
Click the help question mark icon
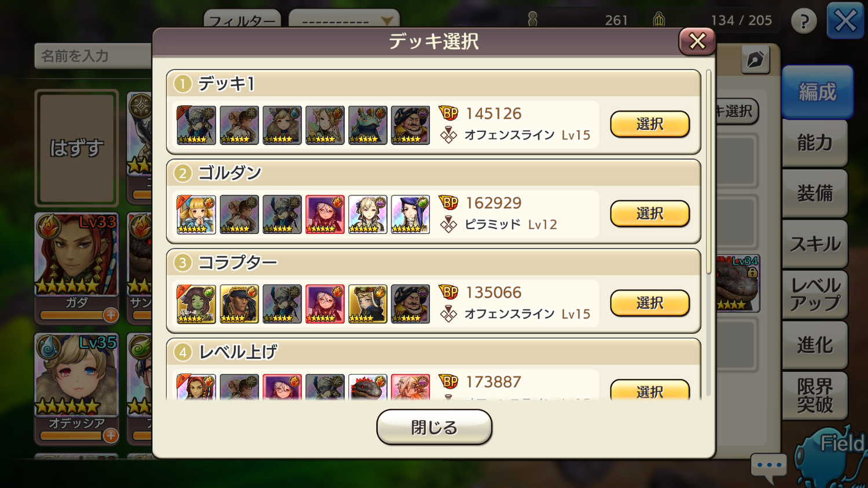tap(804, 21)
